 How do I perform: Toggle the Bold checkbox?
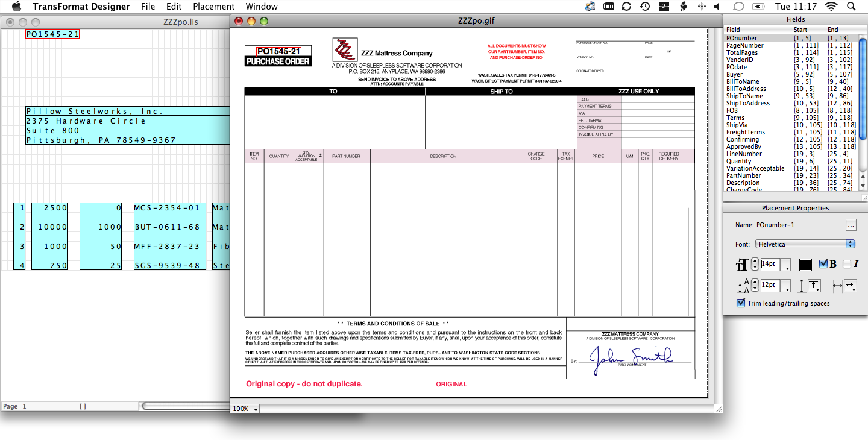click(x=823, y=264)
